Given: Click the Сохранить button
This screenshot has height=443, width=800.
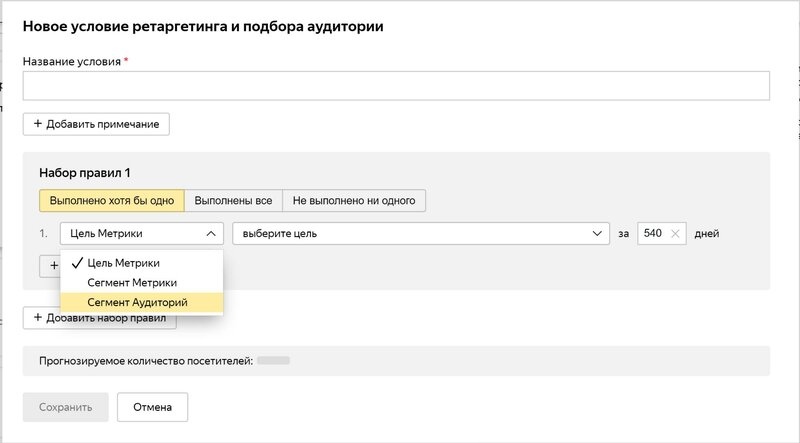Looking at the screenshot, I should pos(66,407).
